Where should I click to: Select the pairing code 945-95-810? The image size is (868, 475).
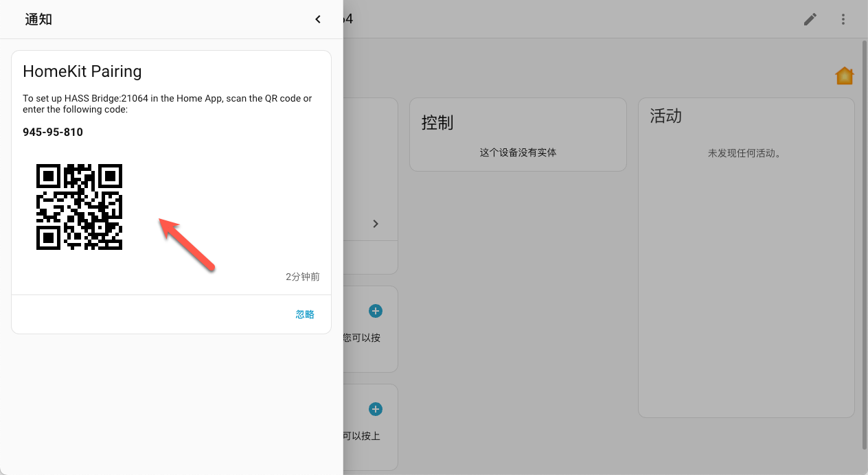coord(53,132)
